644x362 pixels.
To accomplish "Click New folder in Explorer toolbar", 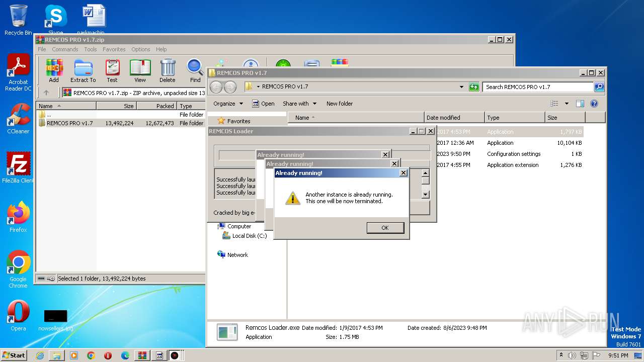I will [x=340, y=104].
